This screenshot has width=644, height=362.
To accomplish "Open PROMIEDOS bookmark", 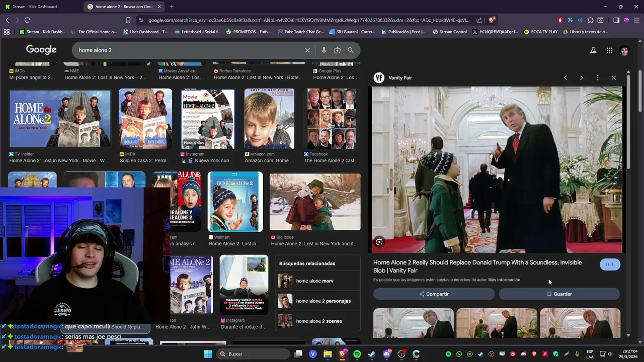I will 249,32.
